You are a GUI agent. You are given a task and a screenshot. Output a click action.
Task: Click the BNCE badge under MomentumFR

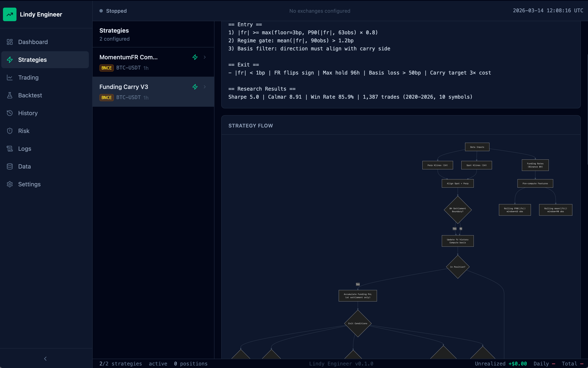[x=106, y=68]
